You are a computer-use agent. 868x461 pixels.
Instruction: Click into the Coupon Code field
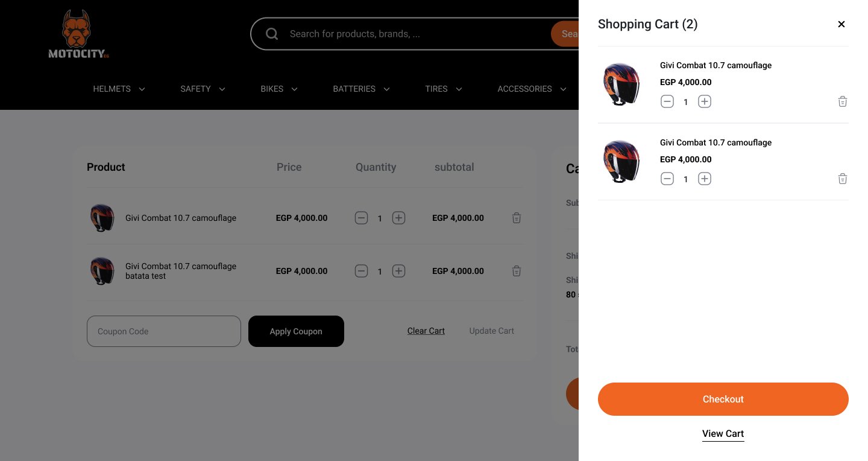pyautogui.click(x=164, y=331)
